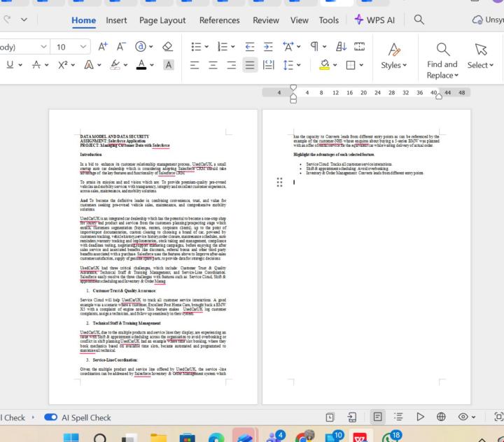Screen dimensions: 504x442
Task: Click the paragraph handle beside cursor
Action: 279,182
